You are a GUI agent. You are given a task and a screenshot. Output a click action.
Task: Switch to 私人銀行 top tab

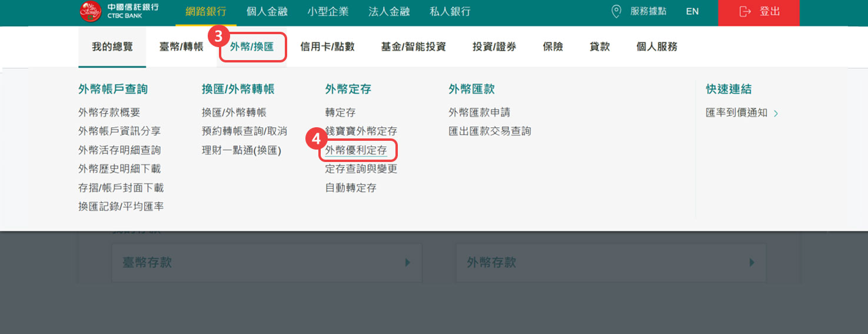coord(450,11)
